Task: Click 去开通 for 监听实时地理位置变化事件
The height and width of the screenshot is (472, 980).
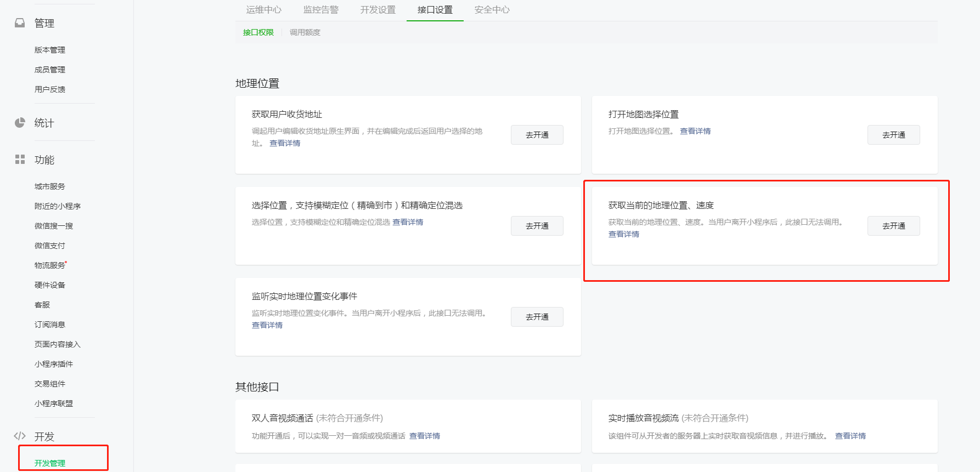Action: [537, 317]
